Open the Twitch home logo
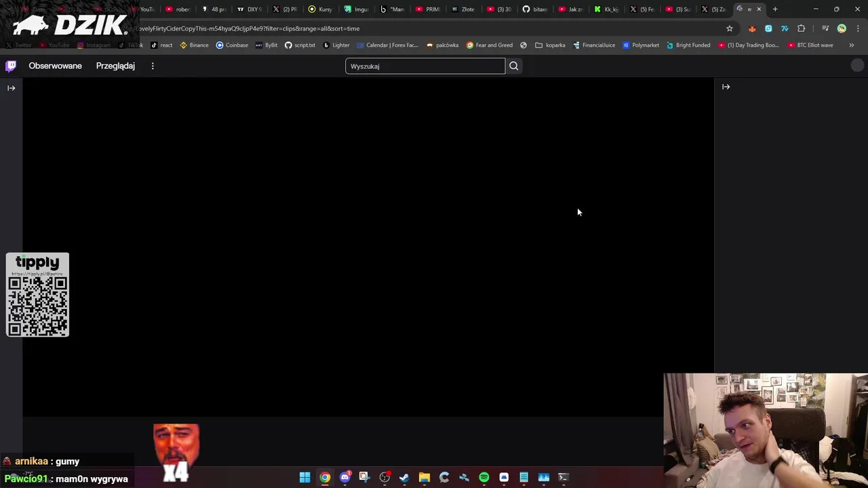The image size is (868, 488). [x=11, y=66]
